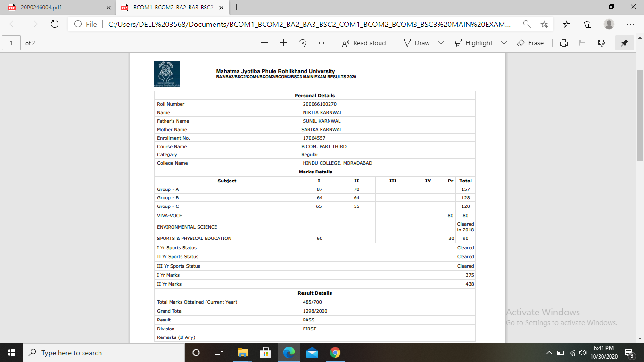Click Division value FIRST
This screenshot has height=362, width=644.
pyautogui.click(x=310, y=329)
